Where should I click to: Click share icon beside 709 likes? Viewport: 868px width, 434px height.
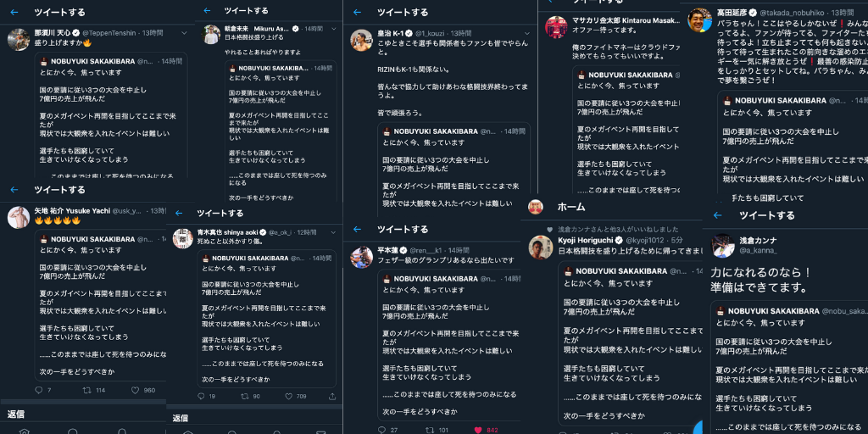(332, 397)
